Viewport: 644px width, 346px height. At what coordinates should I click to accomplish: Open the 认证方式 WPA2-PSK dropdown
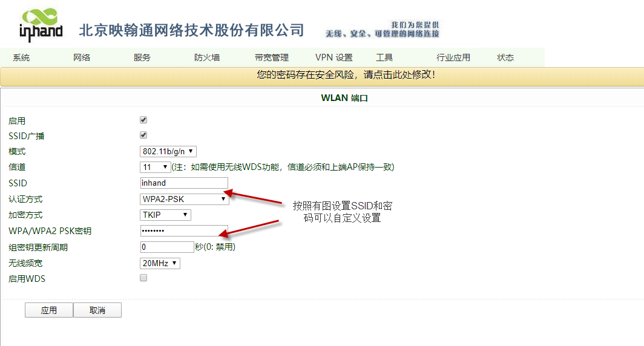coord(184,198)
